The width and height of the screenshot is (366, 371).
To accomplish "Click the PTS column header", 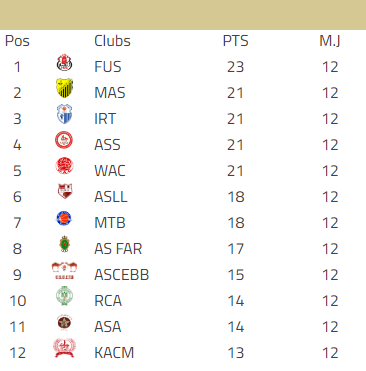I will [x=236, y=41].
